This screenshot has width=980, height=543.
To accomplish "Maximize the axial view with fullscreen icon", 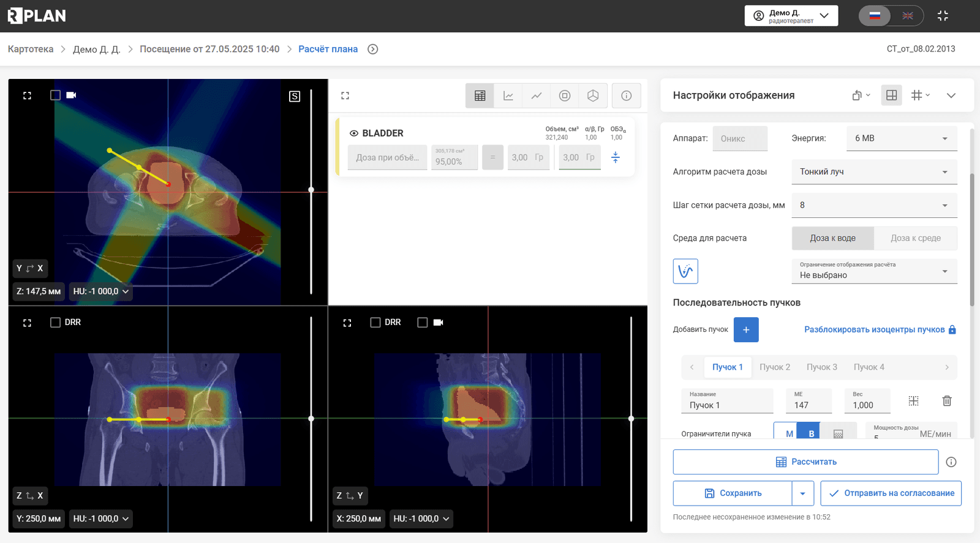I will [x=27, y=95].
